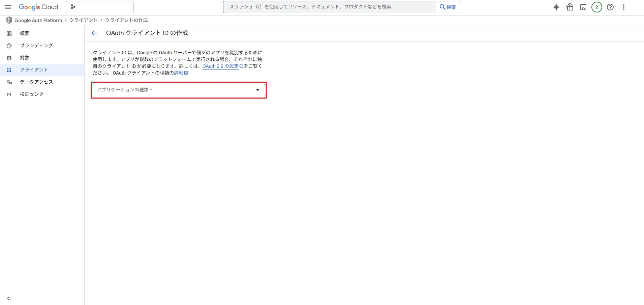The height and width of the screenshot is (305, 644).
Task: Activate Cloud Shell terminal icon
Action: [x=583, y=7]
